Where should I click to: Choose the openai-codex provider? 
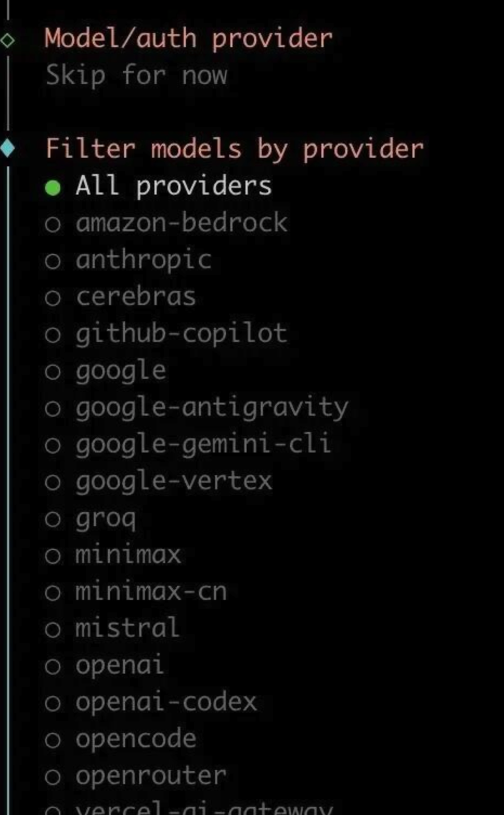pyautogui.click(x=166, y=702)
